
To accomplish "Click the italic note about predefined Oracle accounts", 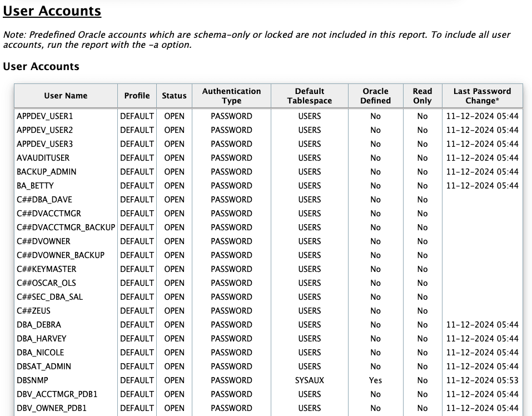I will 256,39.
